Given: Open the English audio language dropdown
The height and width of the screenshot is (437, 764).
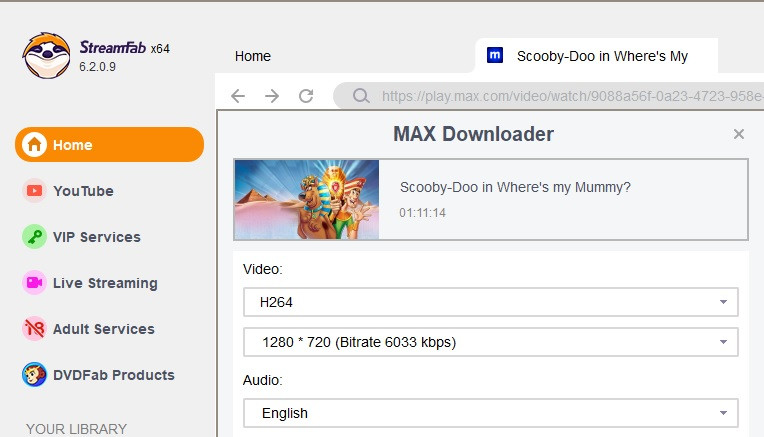Looking at the screenshot, I should (490, 413).
